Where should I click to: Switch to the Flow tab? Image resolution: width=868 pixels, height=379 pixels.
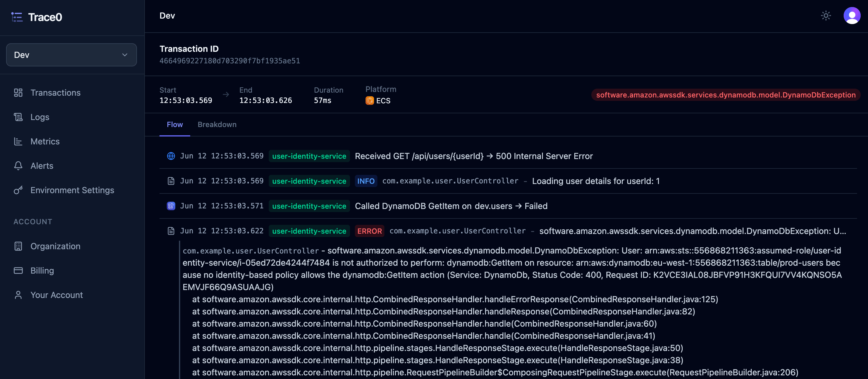(175, 124)
